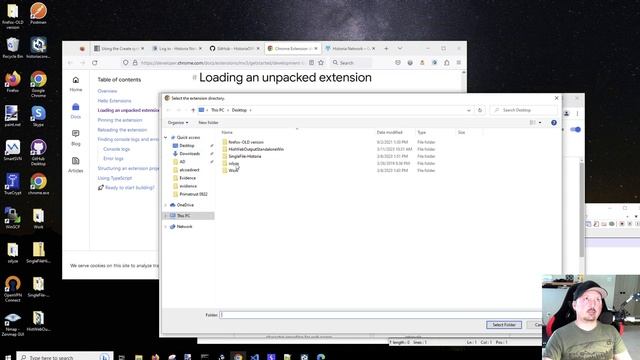
Task: Open the Postman desktop shortcut
Action: [38, 13]
